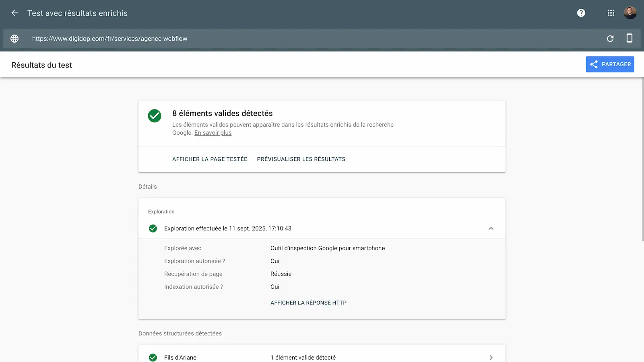
Task: Open the En savoir plus link
Action: click(x=213, y=133)
